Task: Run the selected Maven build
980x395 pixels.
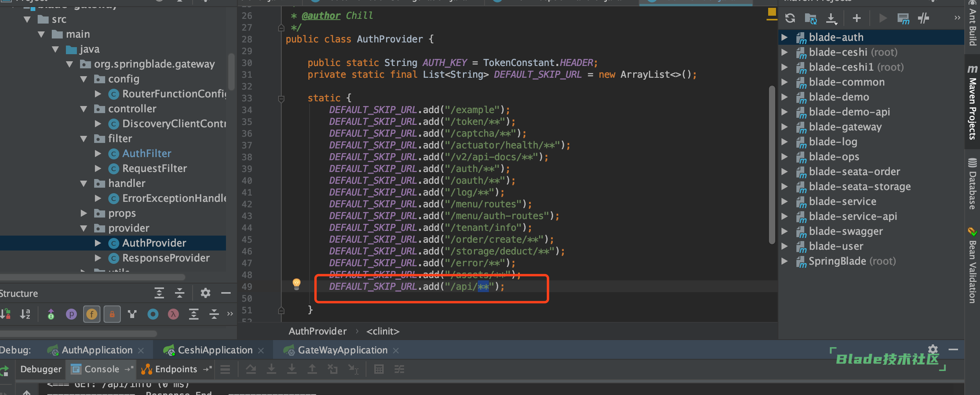Action: (x=883, y=18)
